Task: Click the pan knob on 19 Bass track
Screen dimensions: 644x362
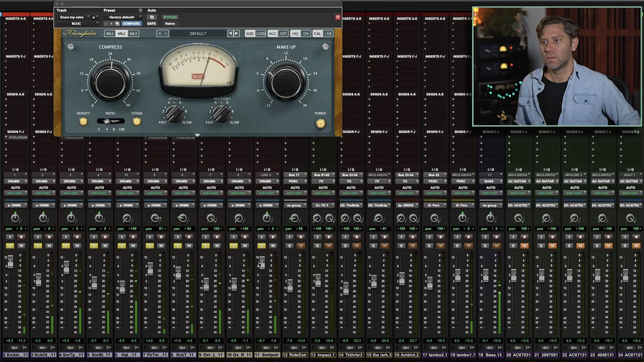Action: 490,218
